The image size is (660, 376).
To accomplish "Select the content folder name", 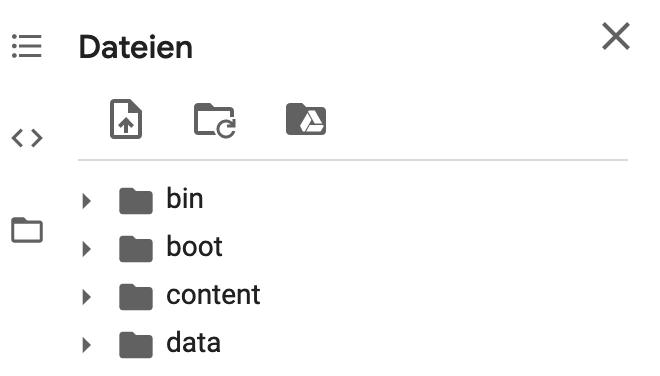I will pos(213,295).
